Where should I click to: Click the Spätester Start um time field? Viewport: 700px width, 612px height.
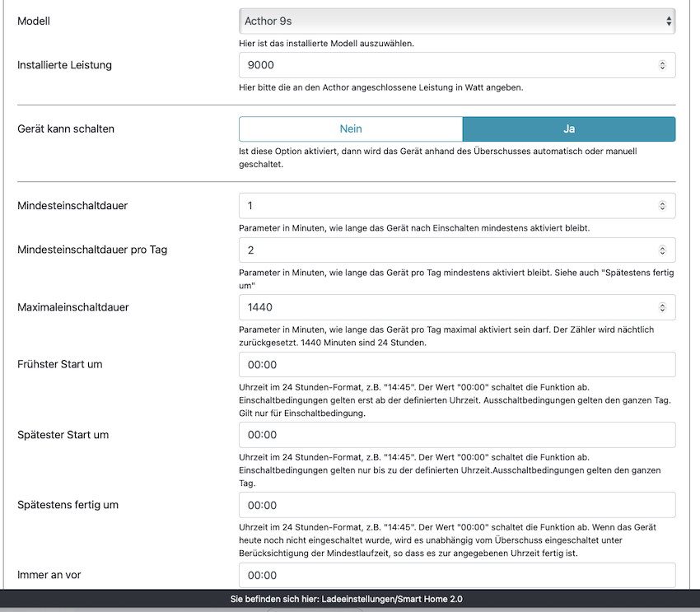[x=457, y=435]
